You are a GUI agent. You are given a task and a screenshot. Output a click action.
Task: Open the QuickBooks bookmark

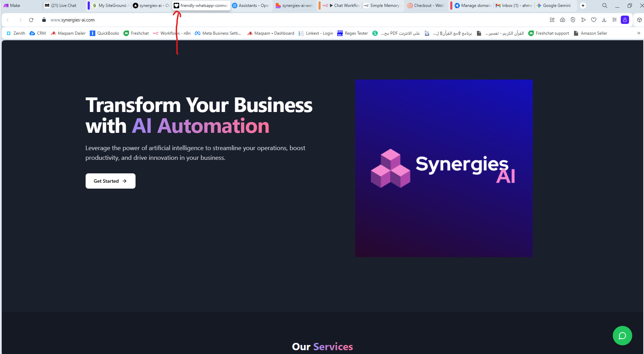click(105, 33)
